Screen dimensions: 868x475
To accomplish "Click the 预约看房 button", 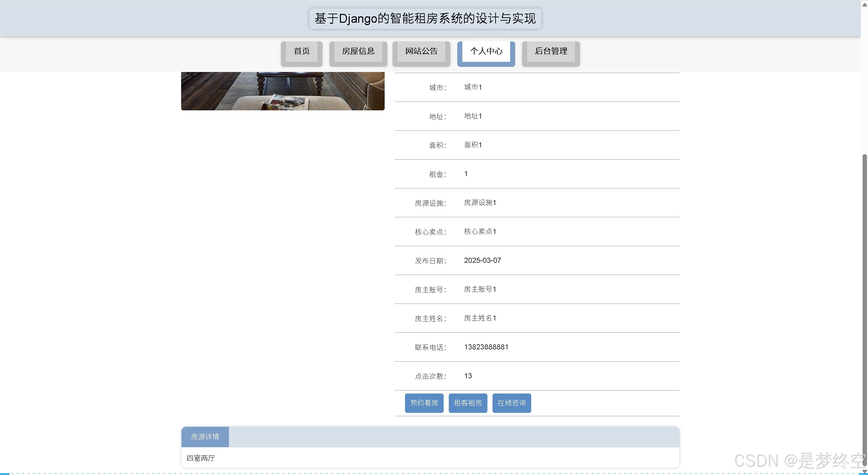I will point(424,403).
